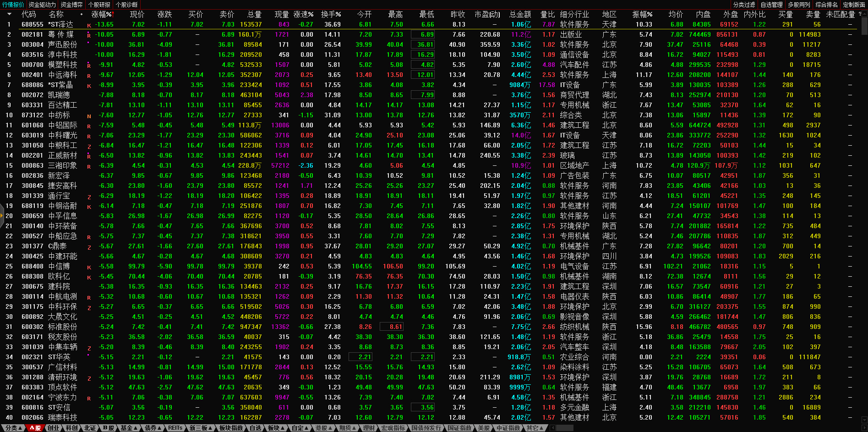The width and height of the screenshot is (868, 432).
Task: Expand the 基金 bottom tab dropdown
Action: (x=129, y=428)
